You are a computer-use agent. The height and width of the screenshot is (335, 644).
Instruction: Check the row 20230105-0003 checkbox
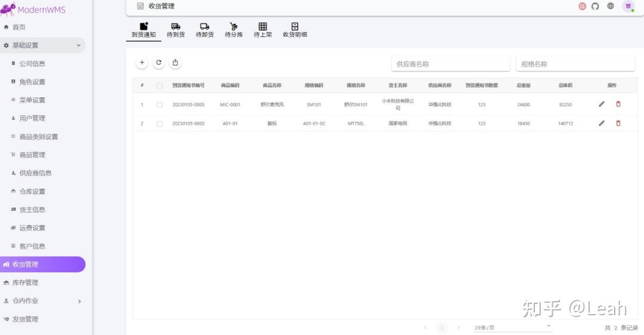(160, 124)
